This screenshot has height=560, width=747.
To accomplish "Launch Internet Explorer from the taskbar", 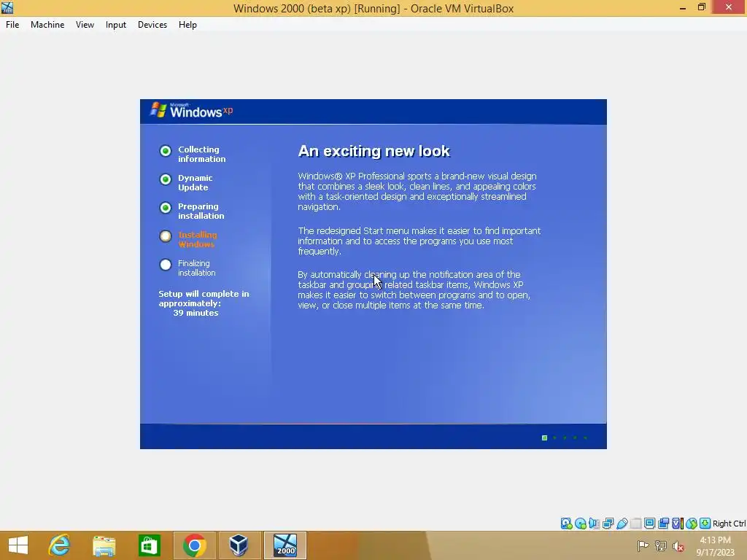I will point(60,545).
